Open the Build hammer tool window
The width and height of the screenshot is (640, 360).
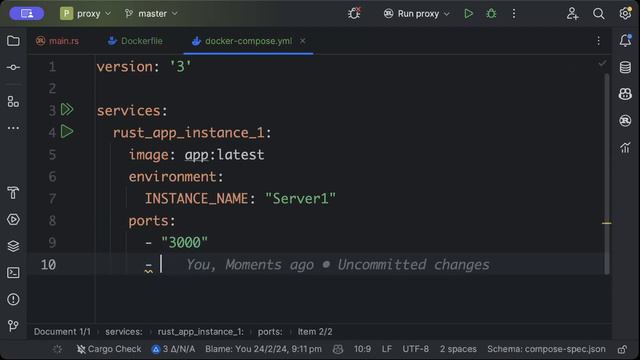pyautogui.click(x=13, y=192)
